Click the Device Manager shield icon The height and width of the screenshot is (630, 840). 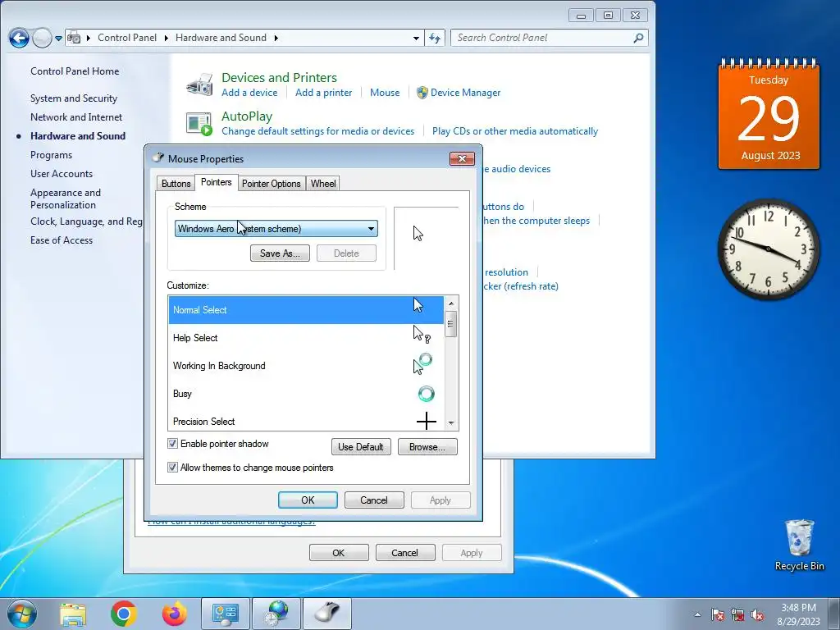[422, 93]
